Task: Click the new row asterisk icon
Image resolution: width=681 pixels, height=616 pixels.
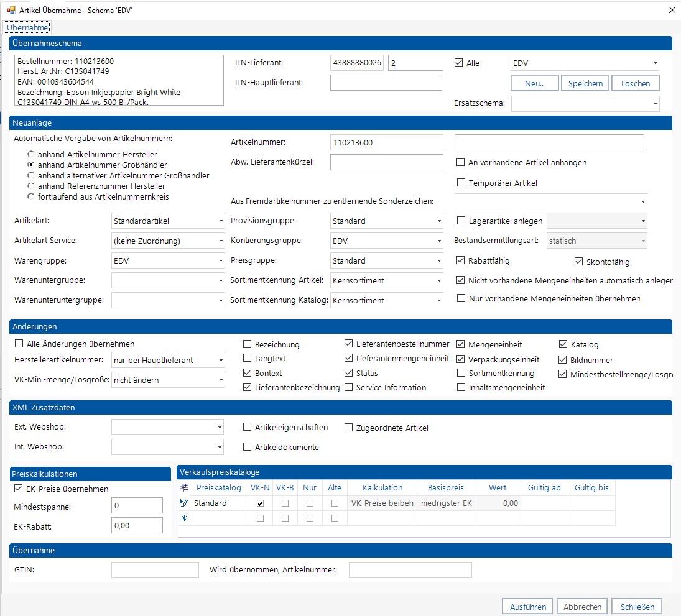Action: tap(184, 518)
